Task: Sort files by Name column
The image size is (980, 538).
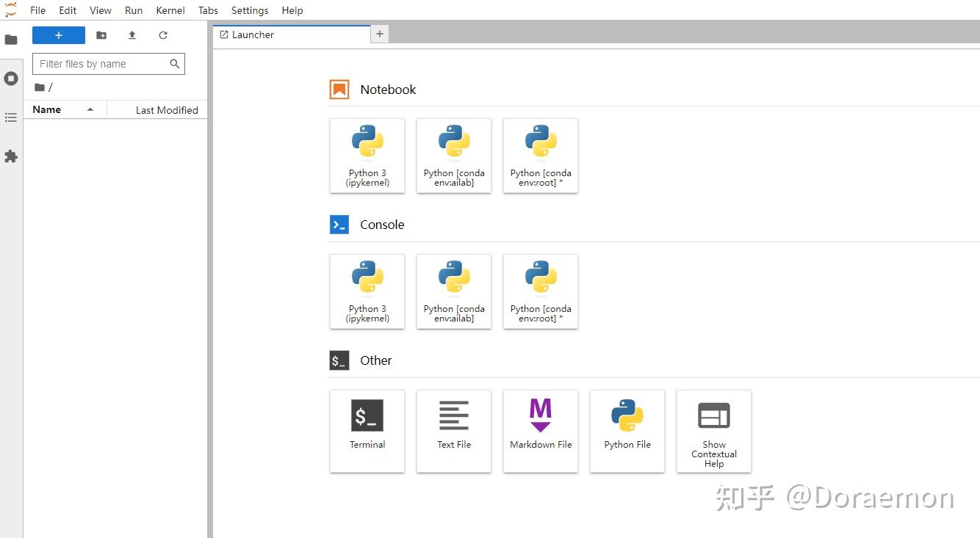Action: pos(47,109)
